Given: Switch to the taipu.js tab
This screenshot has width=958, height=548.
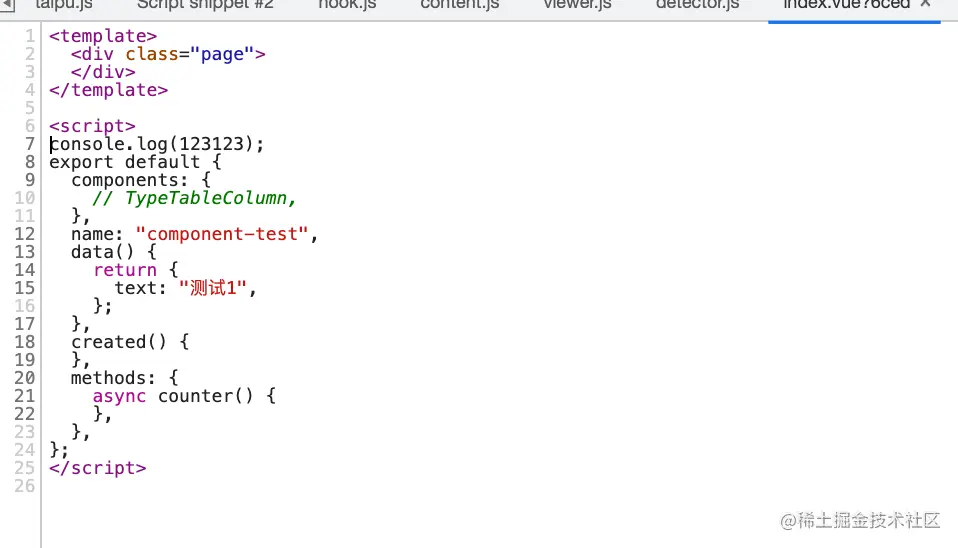Looking at the screenshot, I should pos(64,5).
